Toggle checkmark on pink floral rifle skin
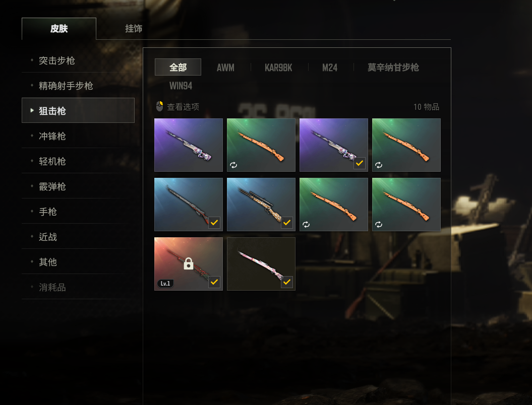 click(287, 282)
